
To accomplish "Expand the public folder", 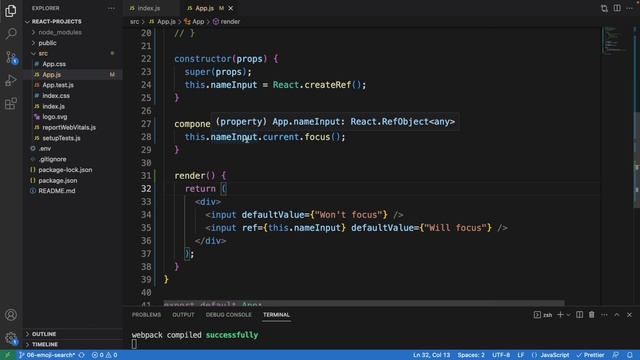I will (x=47, y=43).
